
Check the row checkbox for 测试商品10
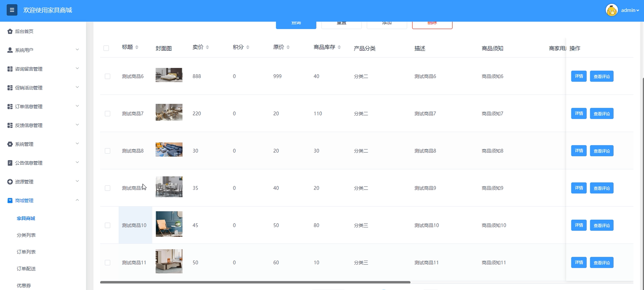tap(108, 225)
